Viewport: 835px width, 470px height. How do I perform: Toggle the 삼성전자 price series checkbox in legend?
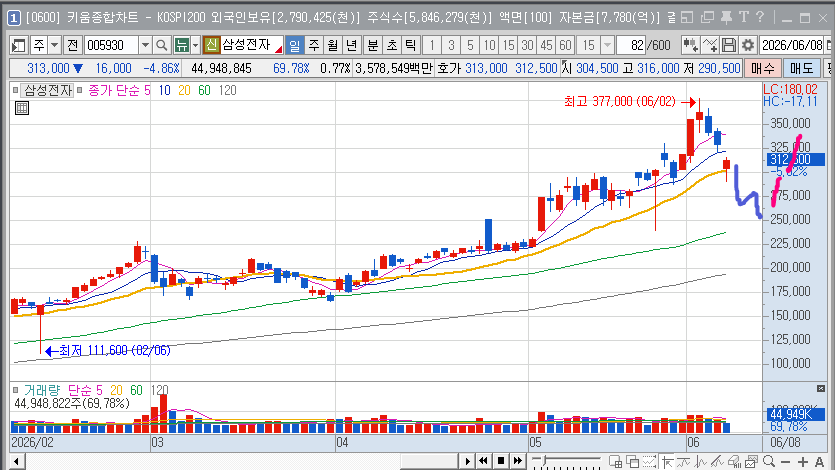(15, 90)
